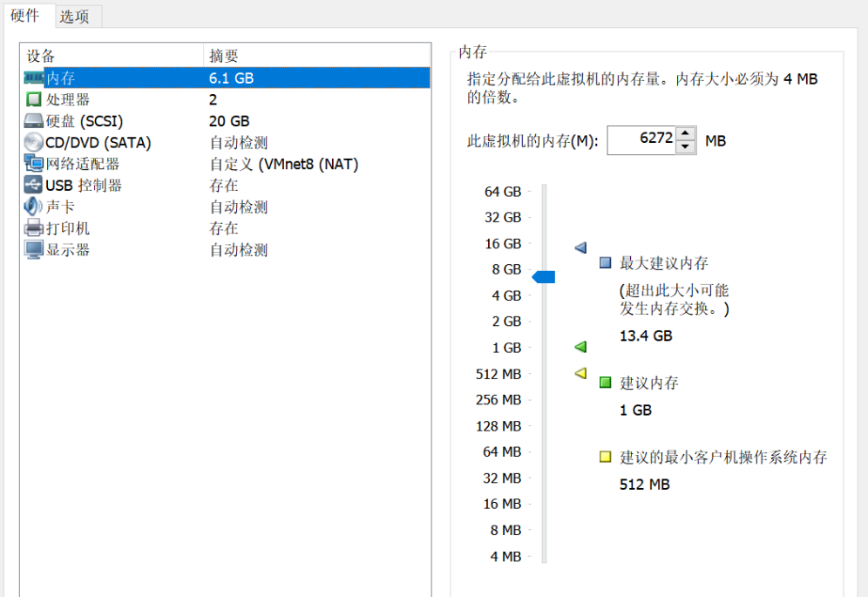
Task: Click the monitor icon for 显示器
Action: click(x=33, y=250)
